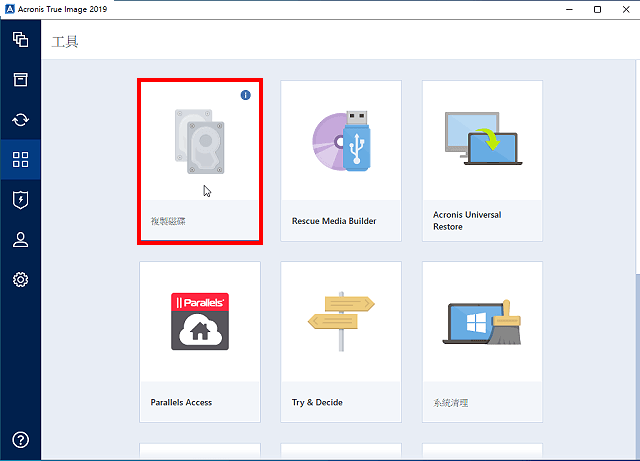
Task: Click the Parallels Access cloud icon
Action: (200, 321)
